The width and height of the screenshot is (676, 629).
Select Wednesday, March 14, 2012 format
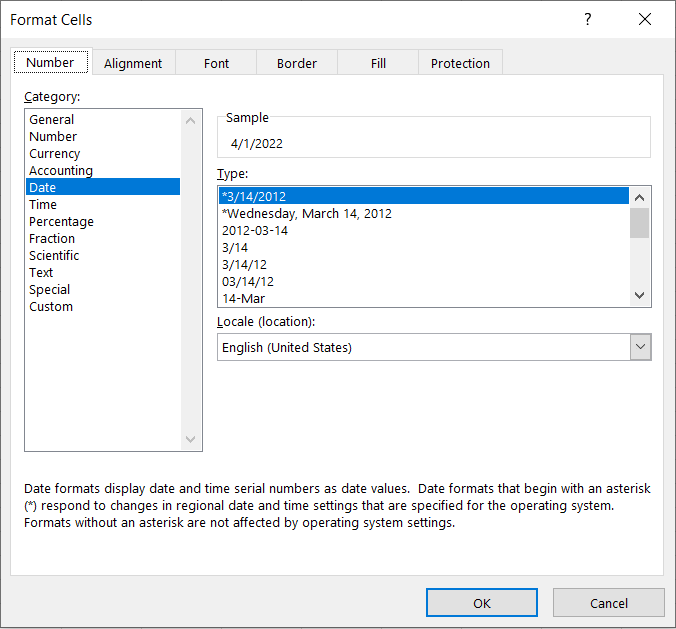click(307, 213)
